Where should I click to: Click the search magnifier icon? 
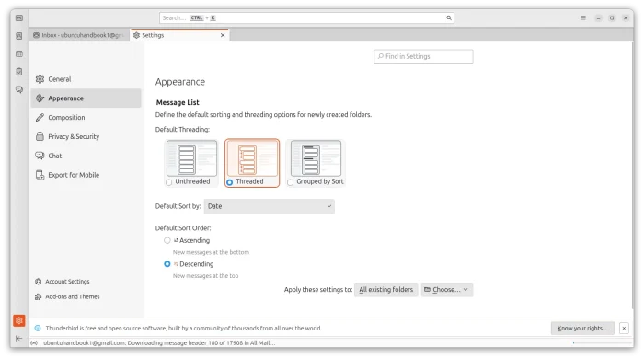449,18
